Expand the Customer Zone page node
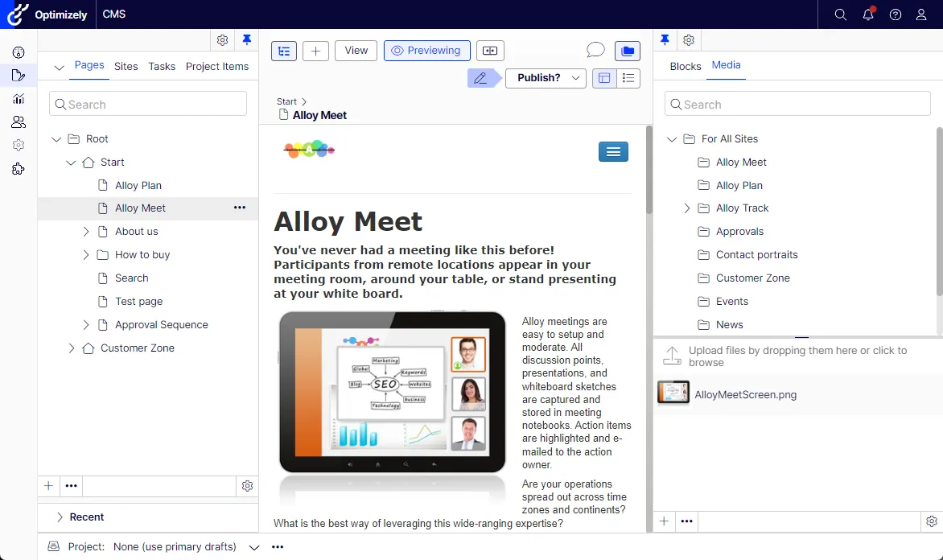This screenshot has width=943, height=560. coord(71,348)
